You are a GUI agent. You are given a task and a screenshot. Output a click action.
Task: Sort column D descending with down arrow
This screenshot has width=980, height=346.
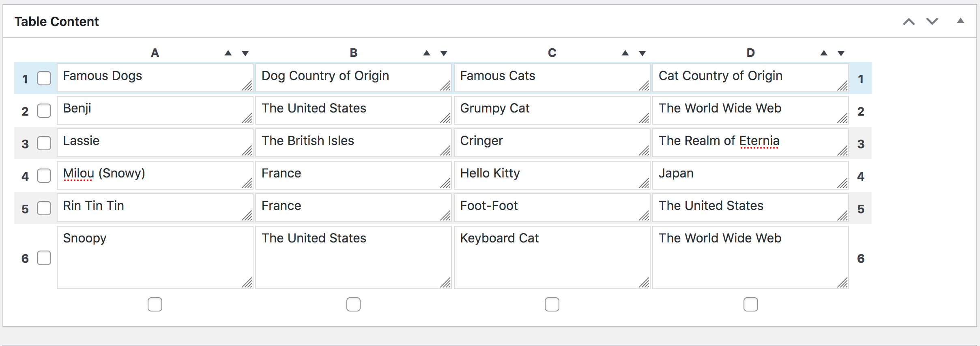841,53
